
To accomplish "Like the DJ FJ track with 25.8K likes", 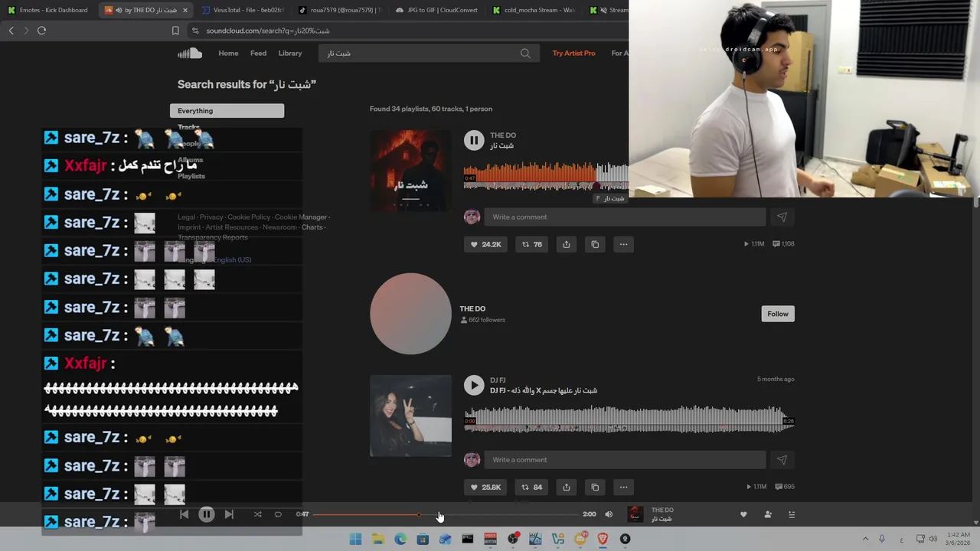I will (x=485, y=487).
